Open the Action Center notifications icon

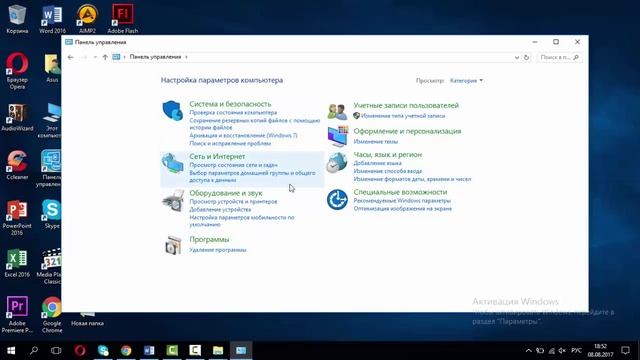click(625, 350)
